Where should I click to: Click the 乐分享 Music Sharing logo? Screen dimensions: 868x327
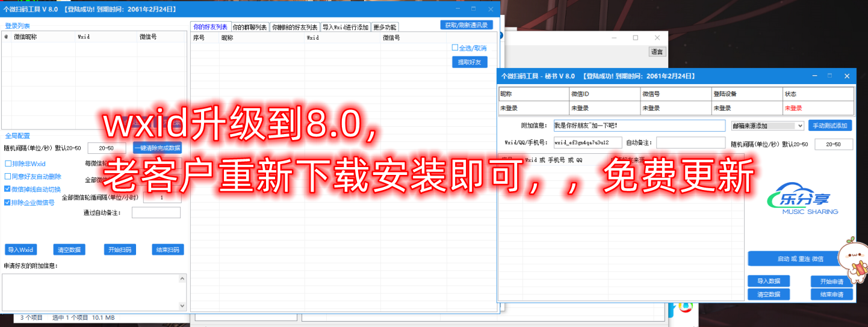click(801, 198)
